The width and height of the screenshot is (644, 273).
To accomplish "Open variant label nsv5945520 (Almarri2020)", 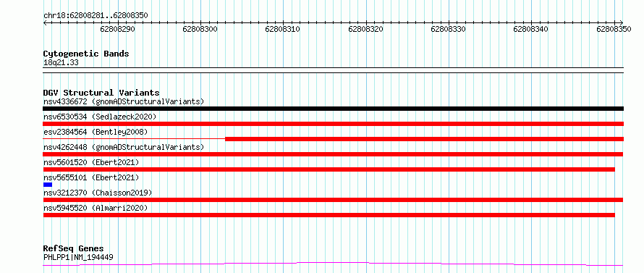I will click(96, 208).
